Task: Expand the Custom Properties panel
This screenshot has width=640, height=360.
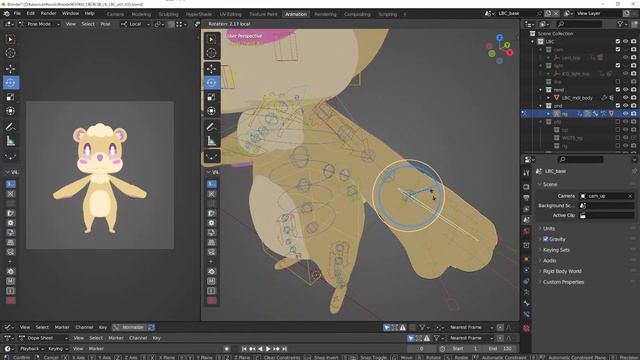Action: [563, 282]
